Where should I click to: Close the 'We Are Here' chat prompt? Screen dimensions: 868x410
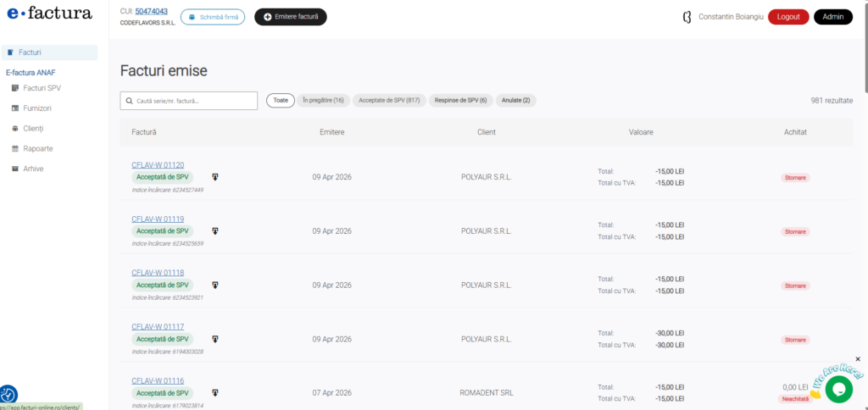click(x=858, y=359)
